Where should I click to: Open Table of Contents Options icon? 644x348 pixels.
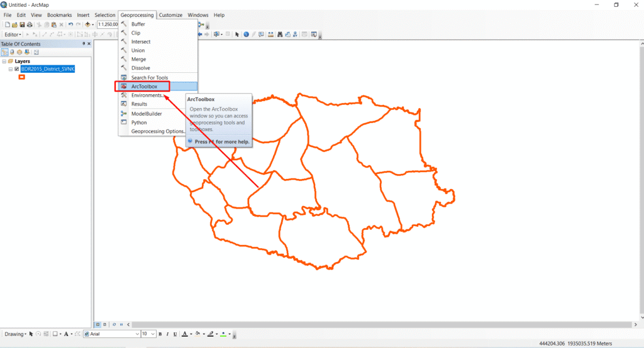(36, 52)
